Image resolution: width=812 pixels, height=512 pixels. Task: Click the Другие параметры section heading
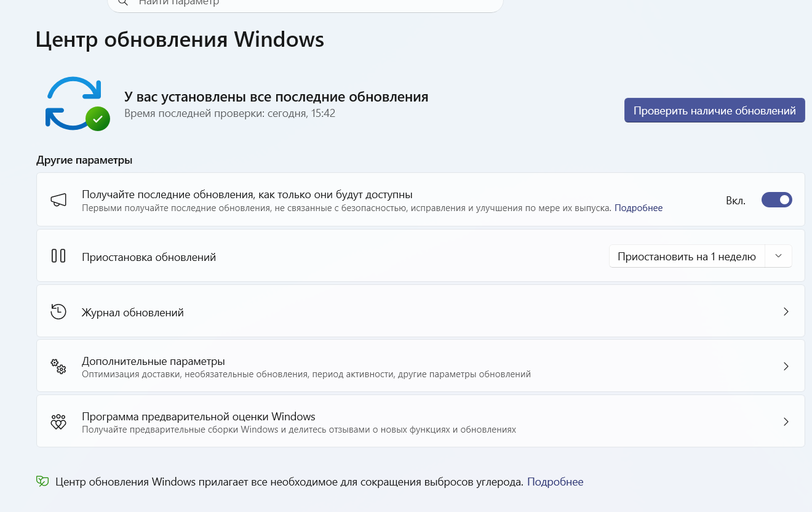pyautogui.click(x=84, y=161)
